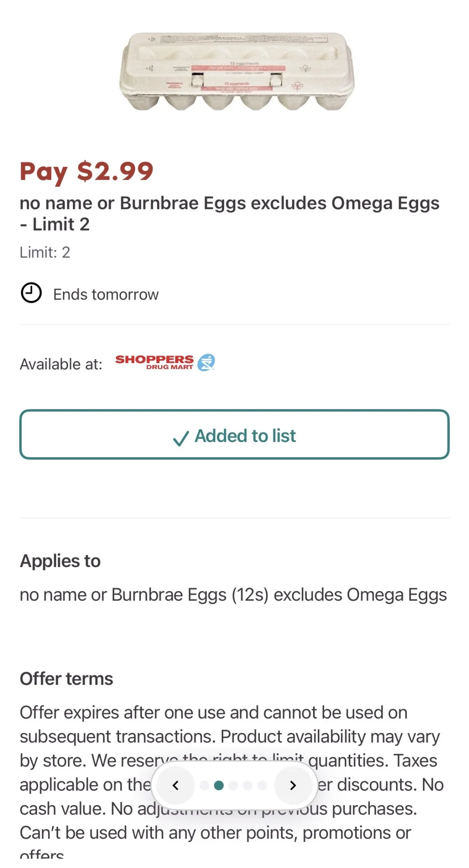Click the clock icon beside Ends tomorrow
The width and height of the screenshot is (469, 868).
point(31,293)
